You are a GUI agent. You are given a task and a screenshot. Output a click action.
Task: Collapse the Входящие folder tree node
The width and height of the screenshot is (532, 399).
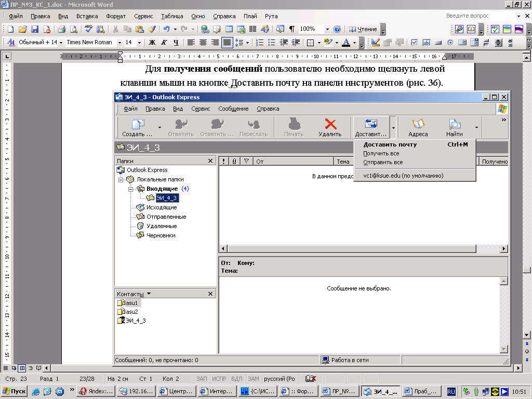(x=130, y=189)
